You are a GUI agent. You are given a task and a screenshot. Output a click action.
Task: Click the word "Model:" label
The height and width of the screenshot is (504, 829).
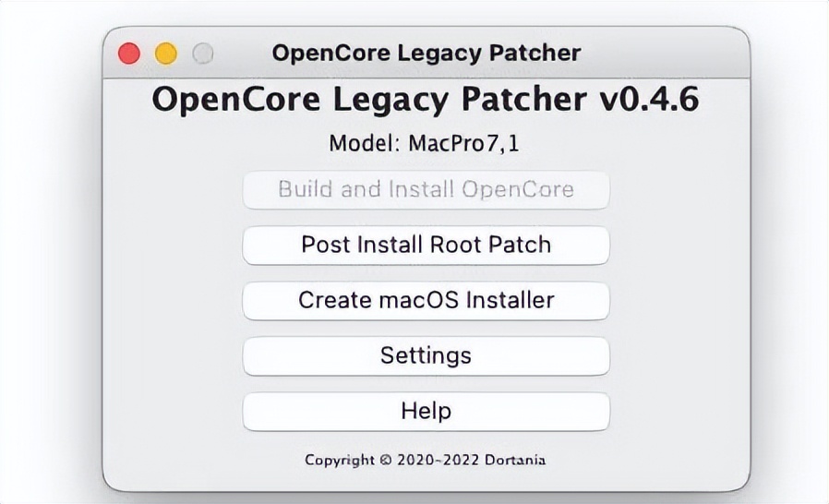363,144
